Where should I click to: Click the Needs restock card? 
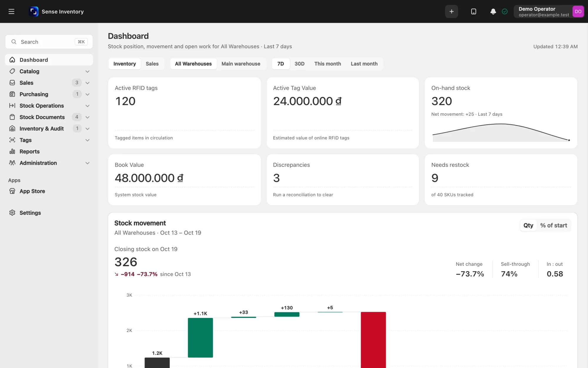pyautogui.click(x=501, y=180)
